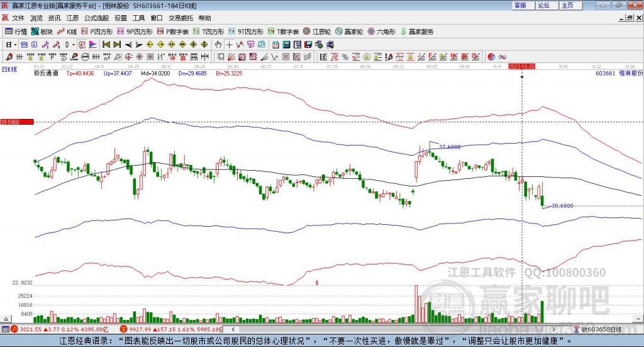Jump to last bar with green end arrow
Image resolution: width=644 pixels, height=347 pixels.
coord(116,45)
